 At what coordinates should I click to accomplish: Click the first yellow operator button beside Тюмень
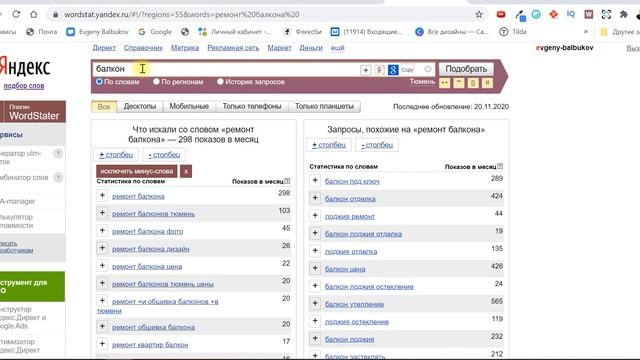(444, 83)
